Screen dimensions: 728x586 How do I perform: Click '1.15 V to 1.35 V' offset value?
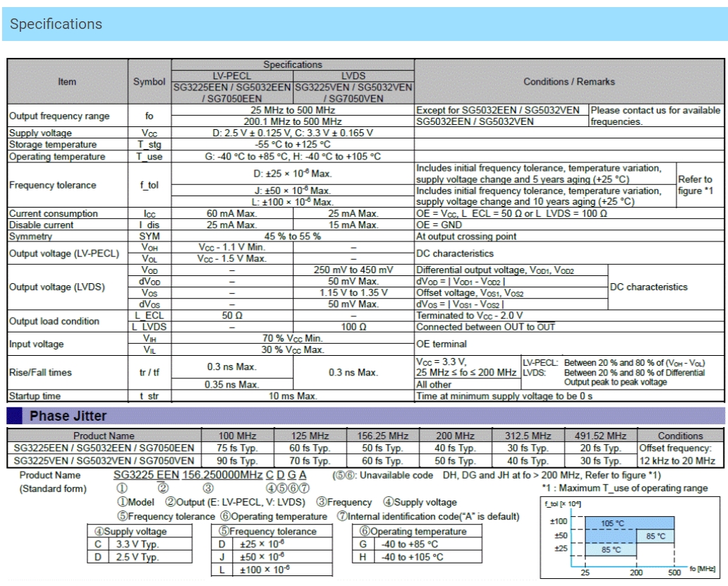[353, 293]
